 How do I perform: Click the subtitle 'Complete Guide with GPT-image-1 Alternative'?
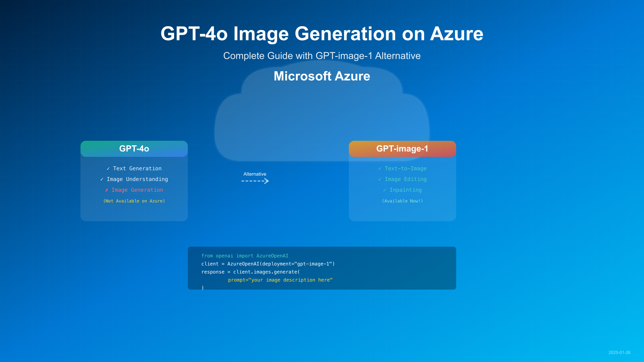point(322,56)
